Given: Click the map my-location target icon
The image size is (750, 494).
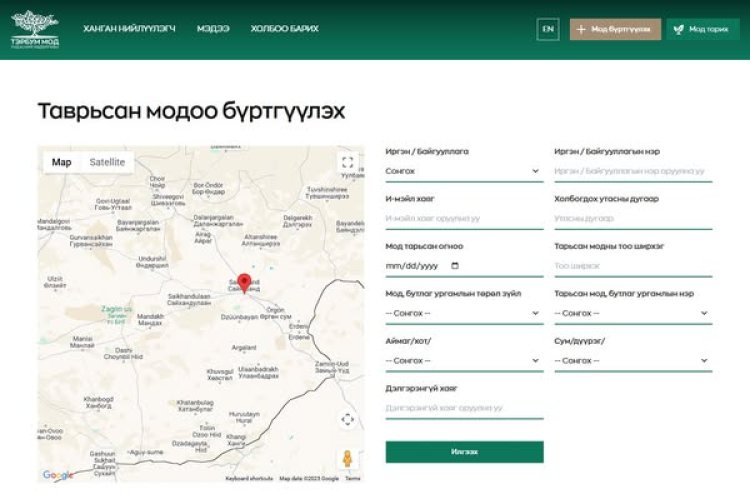Looking at the screenshot, I should pos(347,419).
